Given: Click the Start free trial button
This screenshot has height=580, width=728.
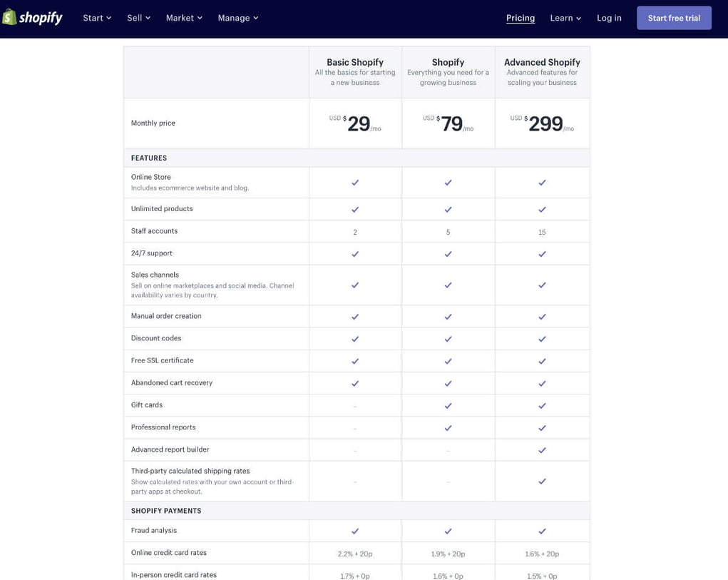Looking at the screenshot, I should click(674, 17).
